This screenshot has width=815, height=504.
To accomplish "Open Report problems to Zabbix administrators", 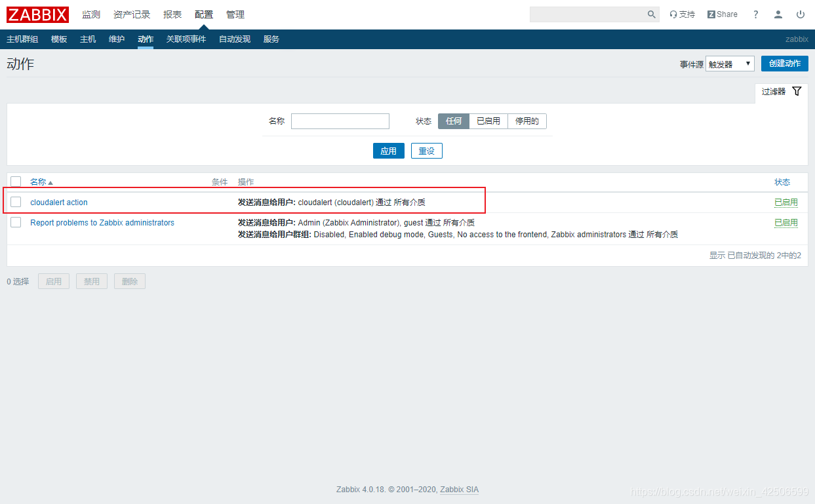I will click(x=102, y=223).
